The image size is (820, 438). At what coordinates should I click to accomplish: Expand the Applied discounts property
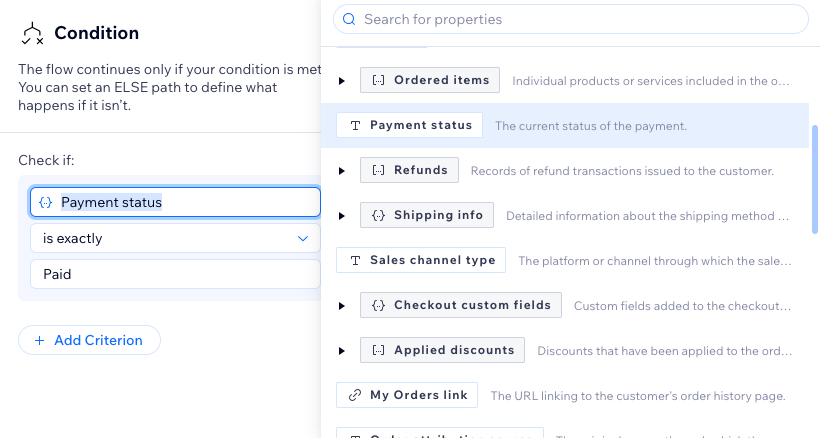pyautogui.click(x=341, y=350)
